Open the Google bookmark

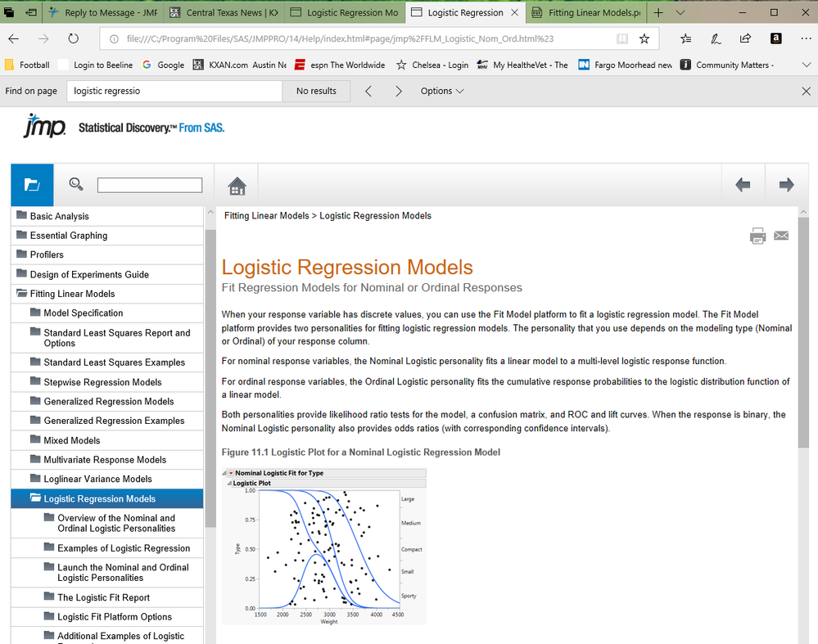164,65
